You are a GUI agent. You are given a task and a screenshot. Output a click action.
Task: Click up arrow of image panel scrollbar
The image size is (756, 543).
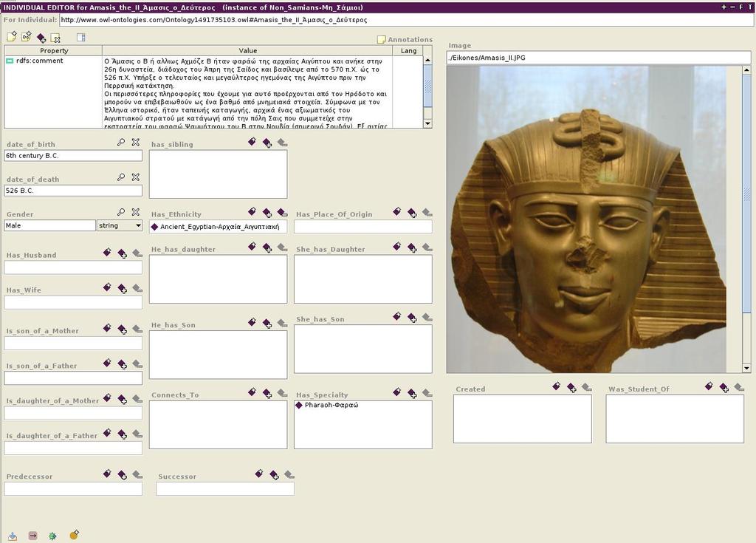pyautogui.click(x=747, y=70)
